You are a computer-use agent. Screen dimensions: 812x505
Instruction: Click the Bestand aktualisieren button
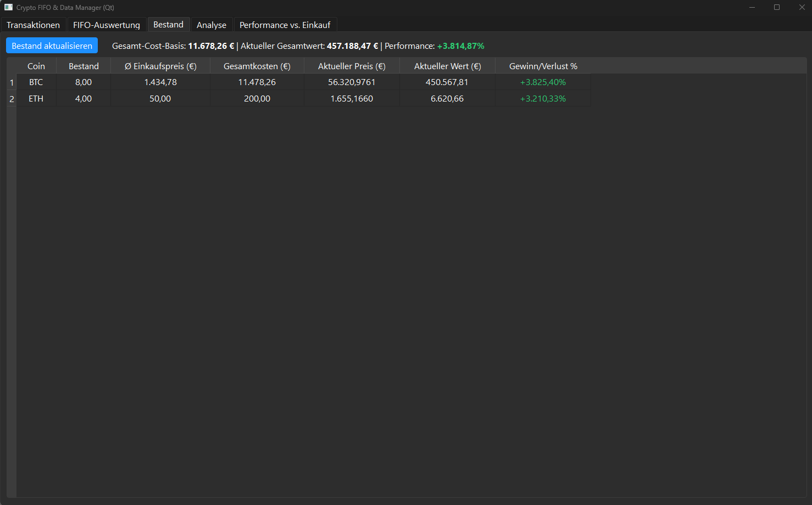pos(51,46)
